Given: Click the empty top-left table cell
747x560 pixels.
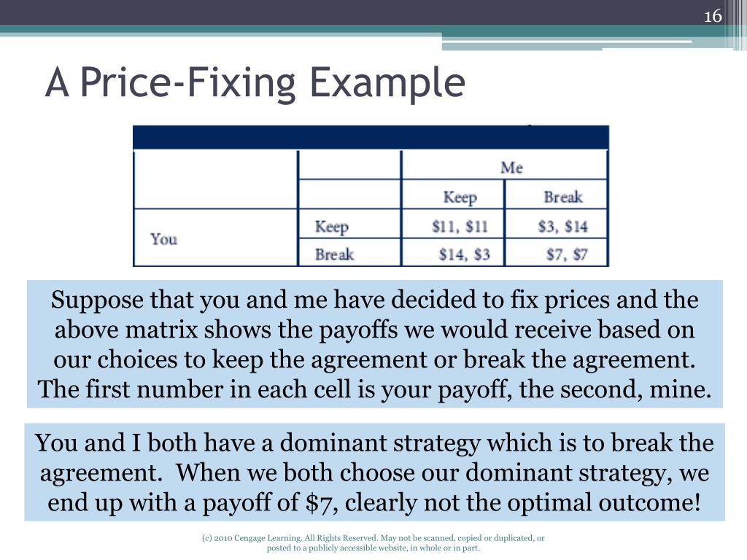Looking at the screenshot, I should pyautogui.click(x=216, y=179).
